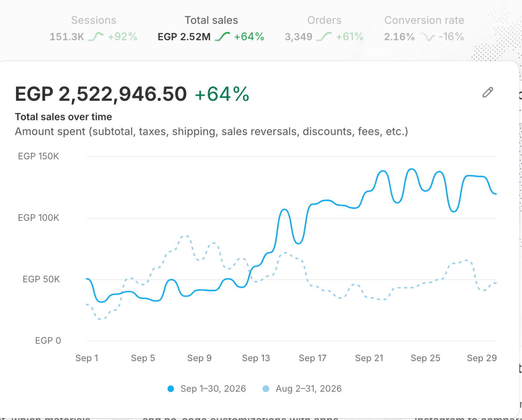Click the EGP 100K axis label

[x=38, y=218]
